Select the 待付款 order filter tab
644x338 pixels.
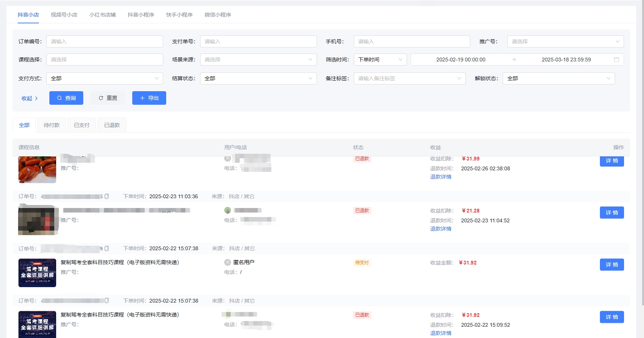click(x=52, y=125)
